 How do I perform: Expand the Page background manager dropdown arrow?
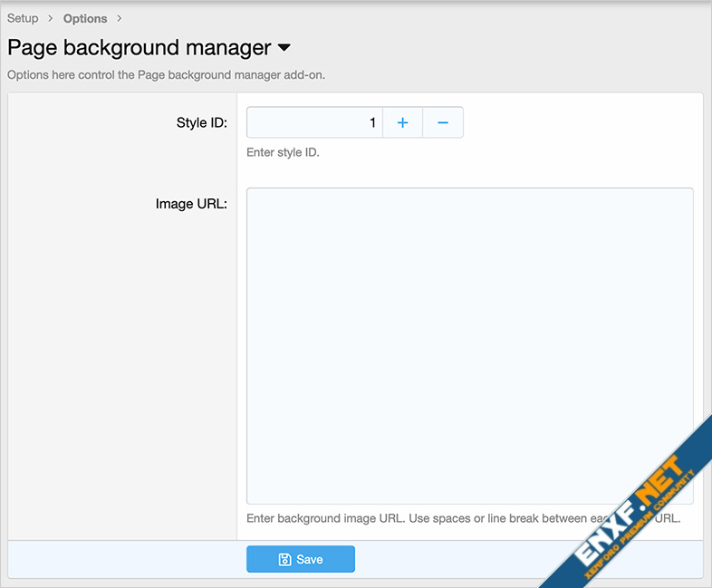284,48
